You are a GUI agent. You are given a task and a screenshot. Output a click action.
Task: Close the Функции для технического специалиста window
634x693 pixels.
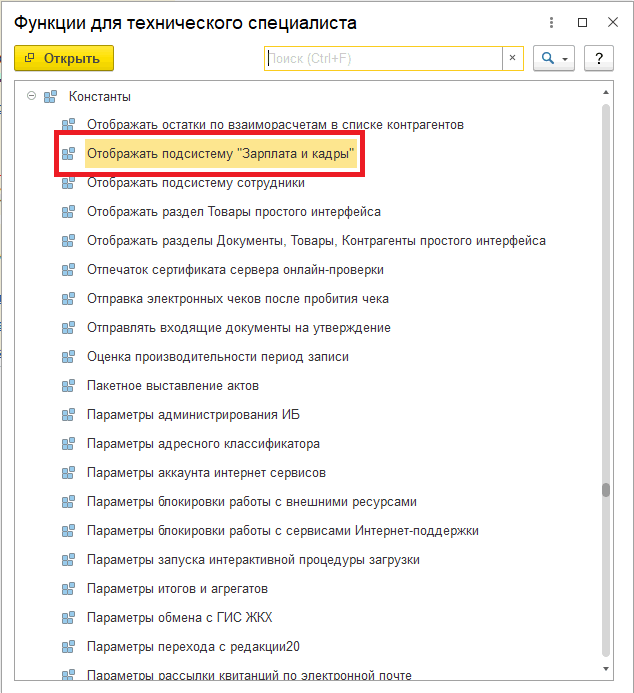pyautogui.click(x=612, y=22)
